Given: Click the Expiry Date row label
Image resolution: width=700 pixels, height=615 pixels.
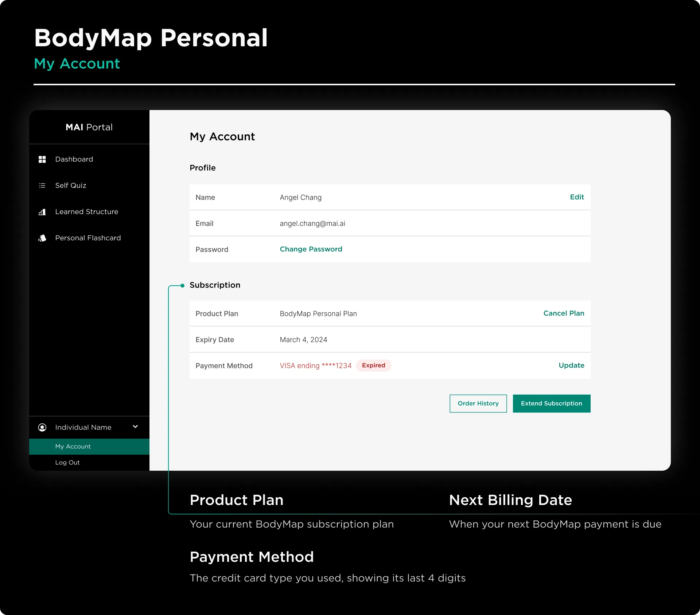Looking at the screenshot, I should pos(214,340).
